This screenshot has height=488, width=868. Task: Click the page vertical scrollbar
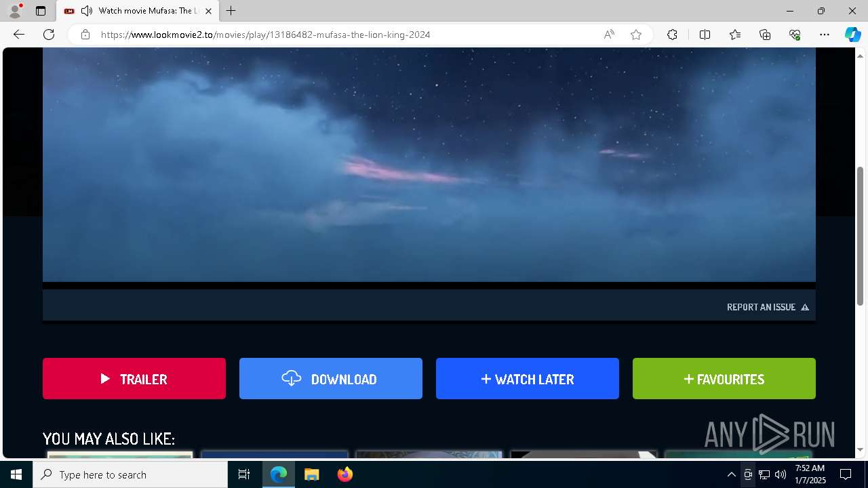861,236
